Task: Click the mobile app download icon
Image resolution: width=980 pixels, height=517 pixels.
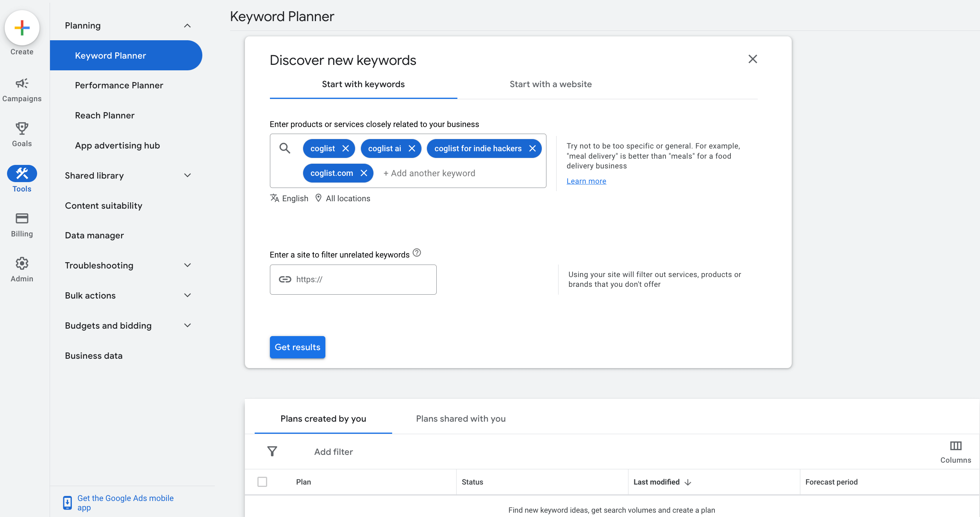Action: [x=67, y=503]
